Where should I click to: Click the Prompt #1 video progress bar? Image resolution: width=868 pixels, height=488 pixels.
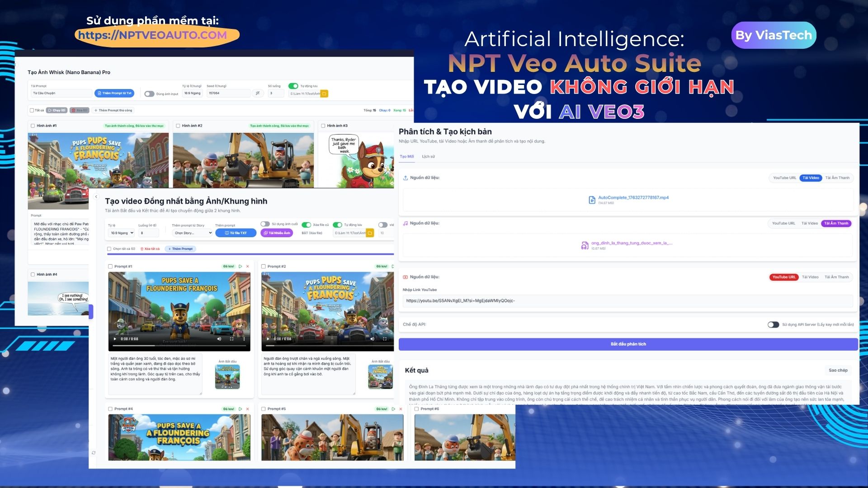179,346
